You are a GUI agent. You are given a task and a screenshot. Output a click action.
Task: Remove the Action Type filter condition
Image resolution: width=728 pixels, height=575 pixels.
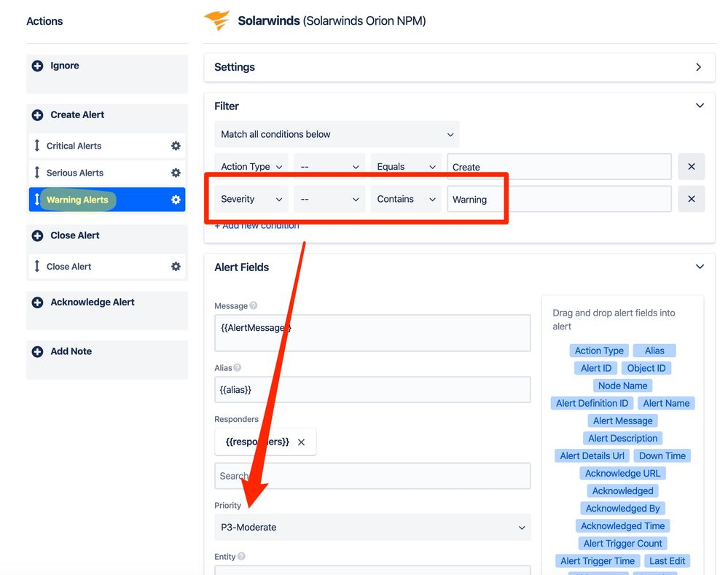[692, 167]
